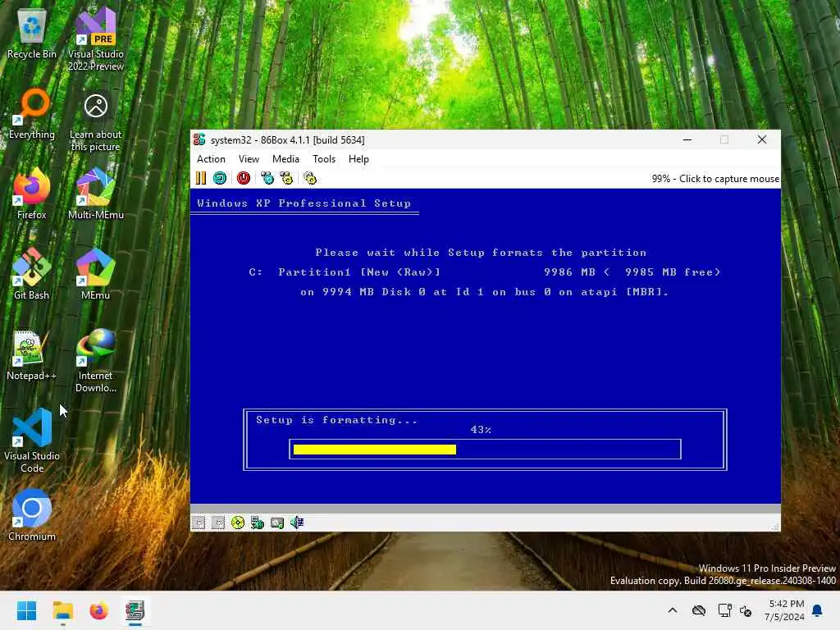
Task: Send Ctrl+Alt+Del using the teal gear icon
Action: click(267, 178)
